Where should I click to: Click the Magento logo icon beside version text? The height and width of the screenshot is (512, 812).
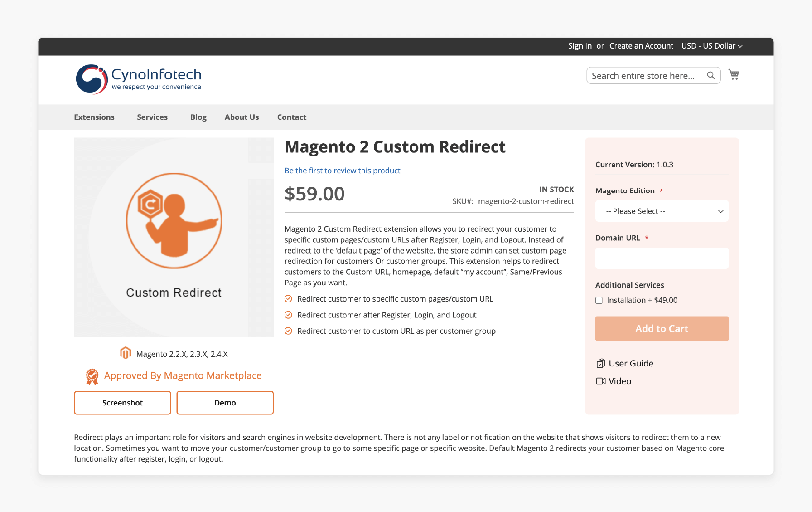126,353
